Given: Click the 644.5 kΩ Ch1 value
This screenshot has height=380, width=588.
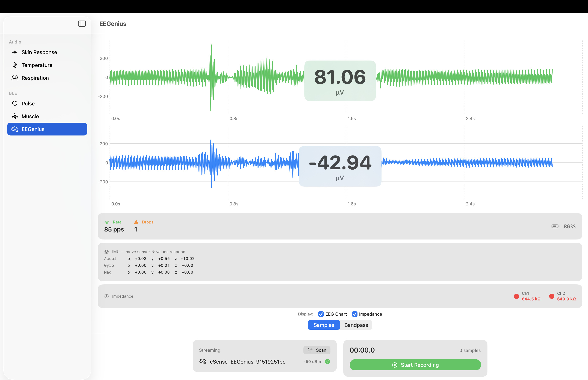Looking at the screenshot, I should (x=531, y=299).
